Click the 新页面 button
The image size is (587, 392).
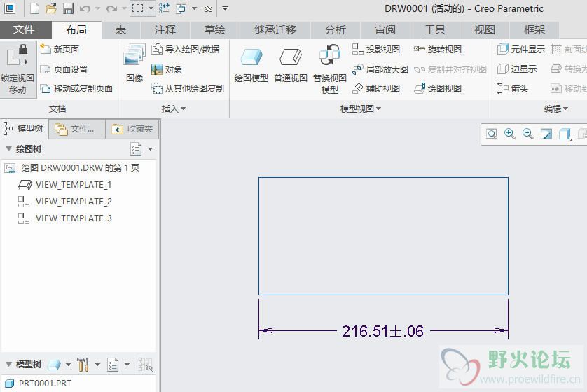pyautogui.click(x=60, y=49)
